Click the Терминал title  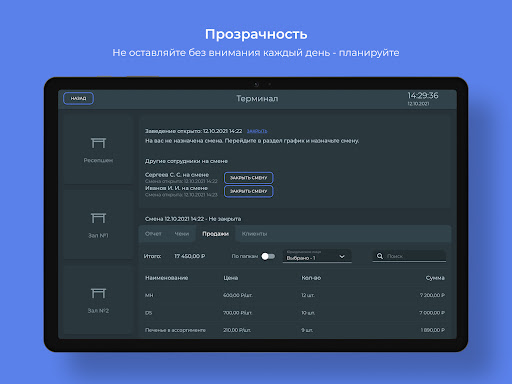tap(257, 98)
